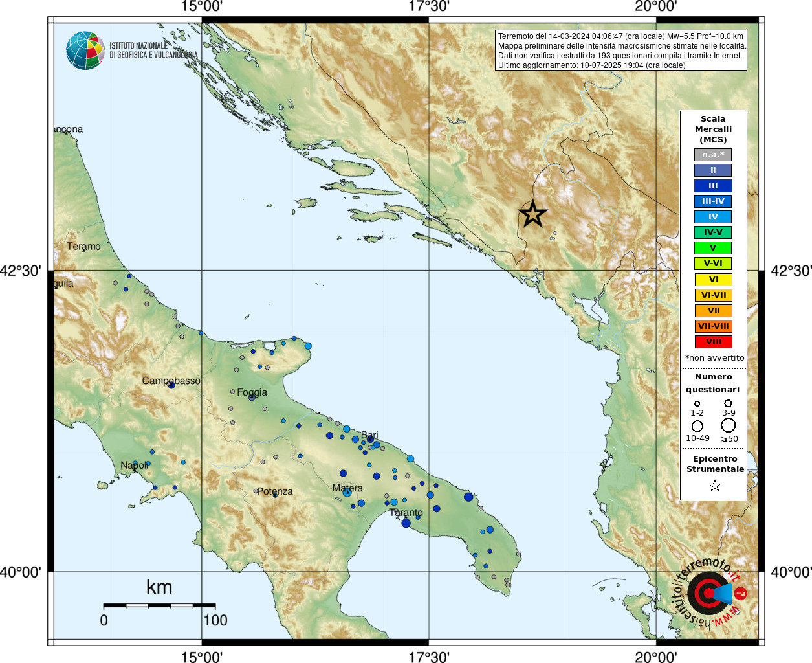Click the haisentitoilterremoto.it logo

710,593
